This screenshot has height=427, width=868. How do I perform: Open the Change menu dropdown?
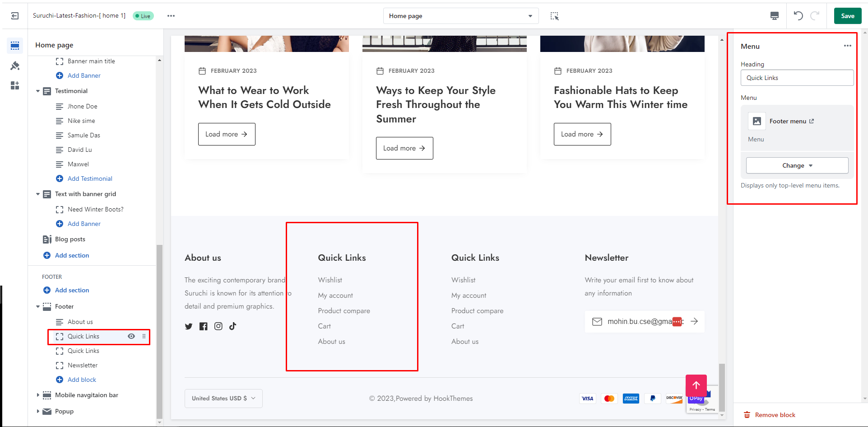(797, 165)
